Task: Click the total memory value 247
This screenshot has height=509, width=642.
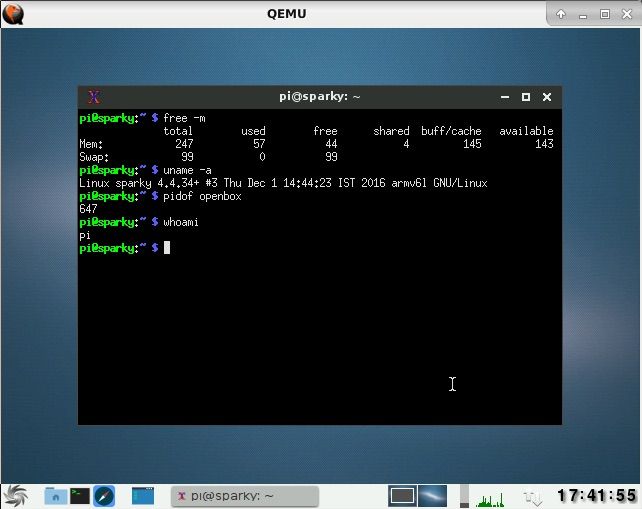Action: 184,144
